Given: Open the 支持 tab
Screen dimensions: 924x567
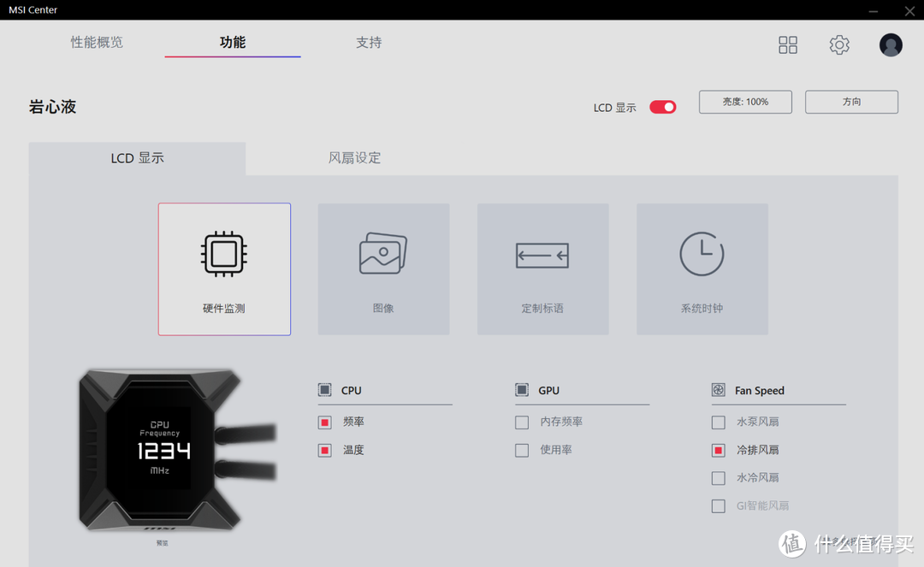Looking at the screenshot, I should coord(369,42).
